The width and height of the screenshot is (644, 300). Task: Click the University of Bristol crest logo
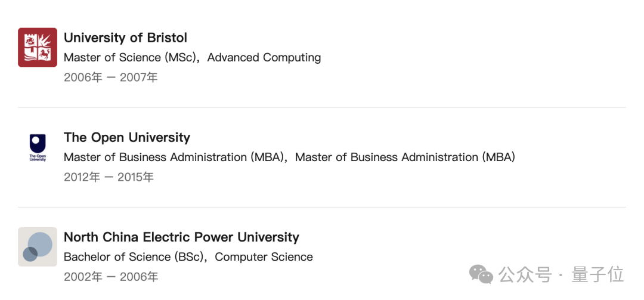pos(38,47)
